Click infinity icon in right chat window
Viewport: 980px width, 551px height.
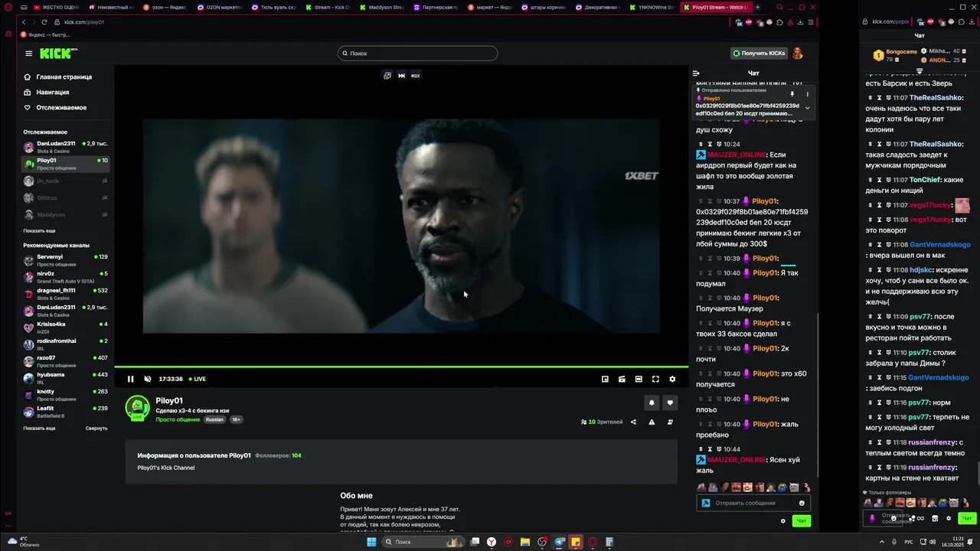920,518
